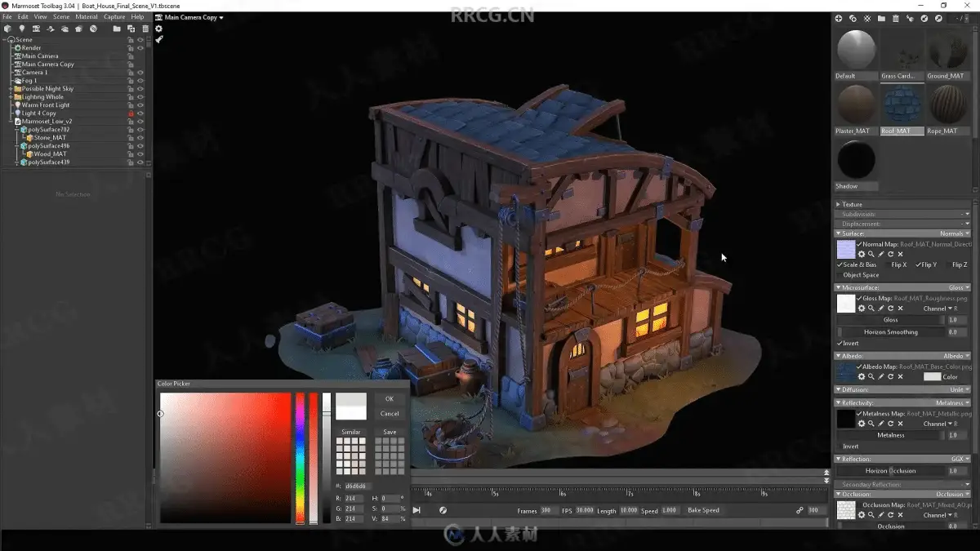The width and height of the screenshot is (980, 551).
Task: Click the rainbow hue strip in the Color Picker
Action: (301, 458)
